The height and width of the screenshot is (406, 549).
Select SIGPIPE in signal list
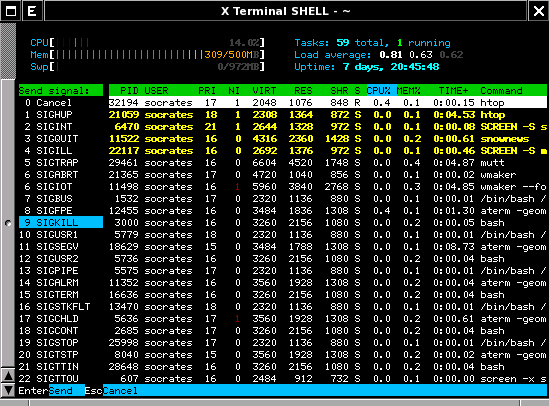click(61, 271)
